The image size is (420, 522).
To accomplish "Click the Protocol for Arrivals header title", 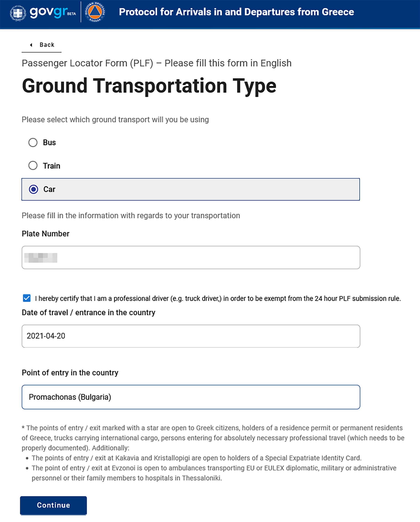I will (236, 12).
